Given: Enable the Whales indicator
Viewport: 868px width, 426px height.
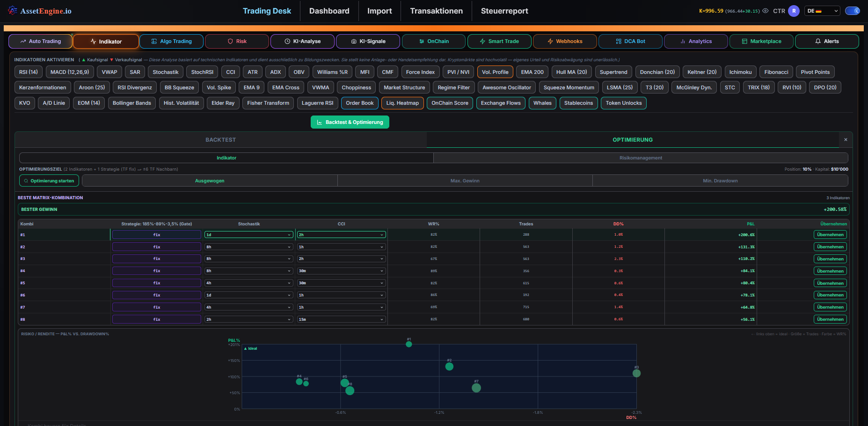Looking at the screenshot, I should (542, 103).
